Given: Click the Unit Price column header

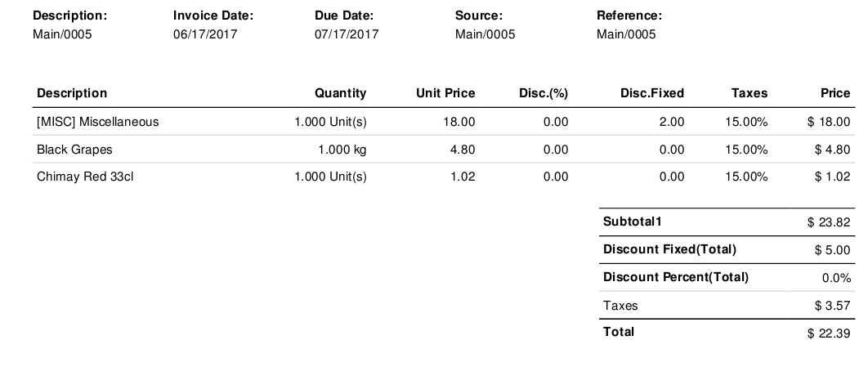Looking at the screenshot, I should click(445, 93).
